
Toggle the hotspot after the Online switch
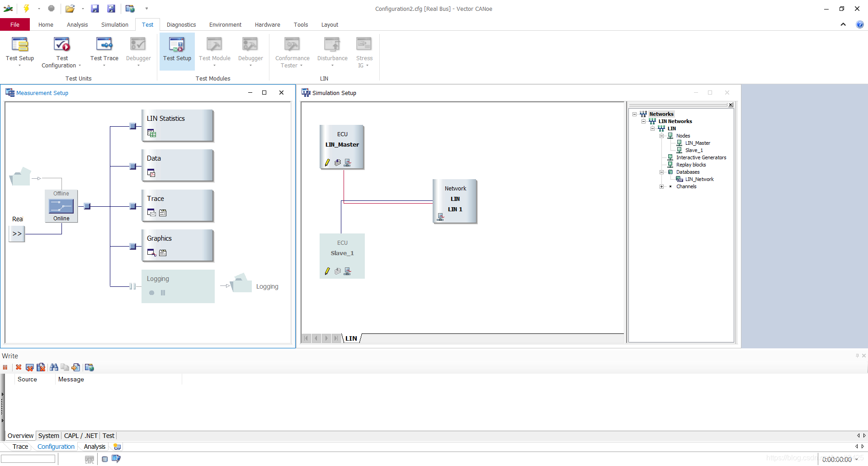pyautogui.click(x=87, y=206)
